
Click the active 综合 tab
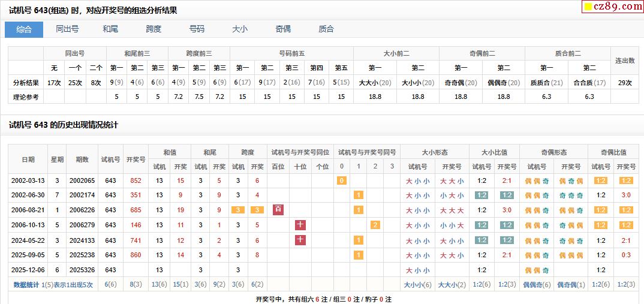24,29
